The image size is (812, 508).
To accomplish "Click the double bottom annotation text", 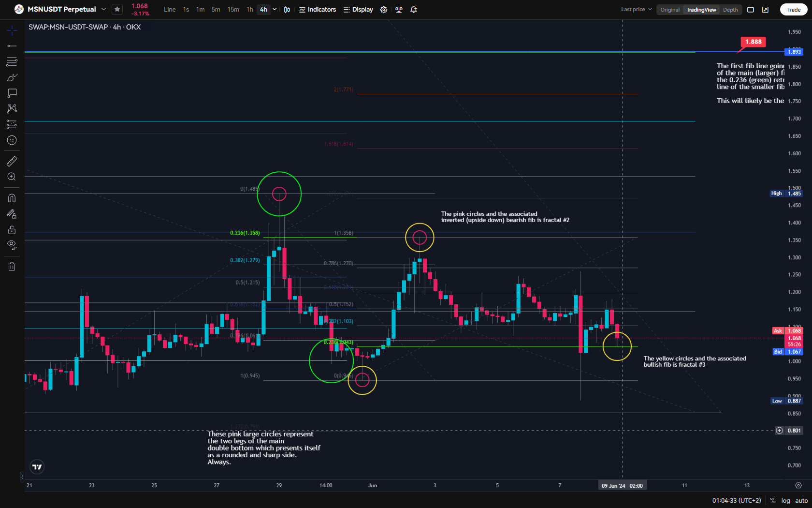I will pos(264,448).
